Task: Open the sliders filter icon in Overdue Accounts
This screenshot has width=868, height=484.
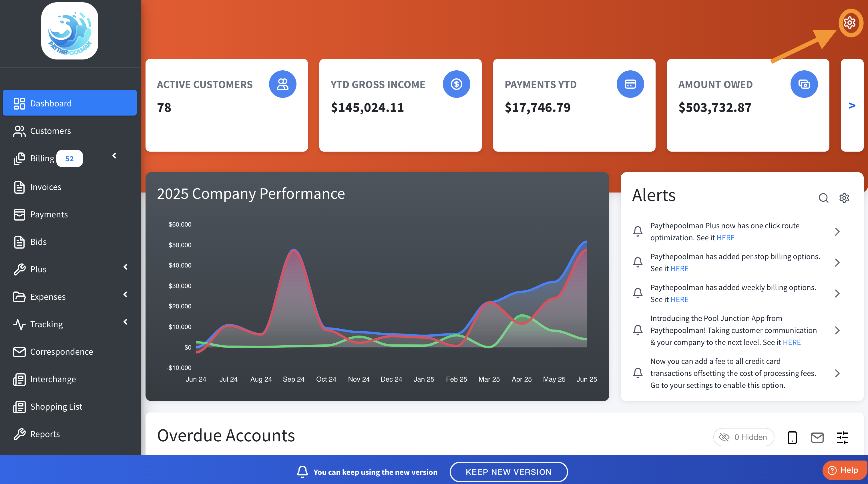Action: tap(842, 437)
